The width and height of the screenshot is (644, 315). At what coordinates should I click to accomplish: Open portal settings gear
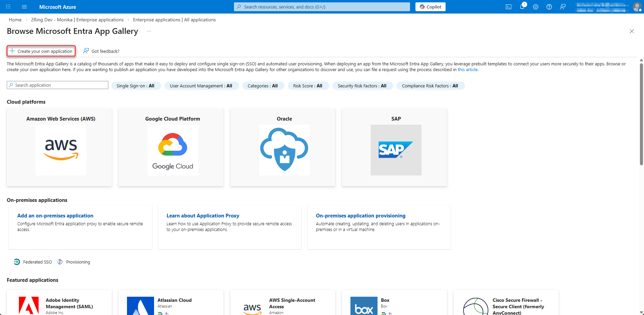(535, 7)
